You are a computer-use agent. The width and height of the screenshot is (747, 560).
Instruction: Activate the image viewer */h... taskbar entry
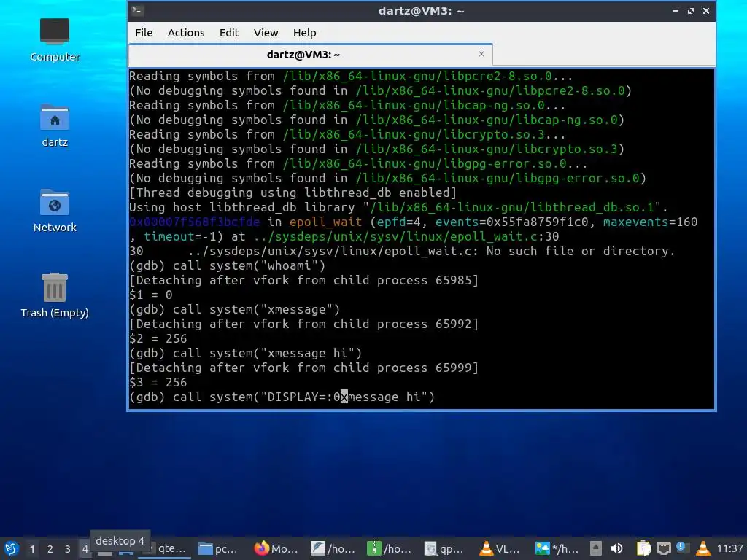pos(557,549)
